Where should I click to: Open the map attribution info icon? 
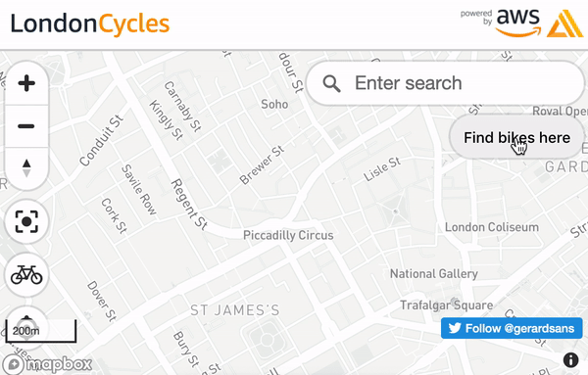(x=570, y=360)
